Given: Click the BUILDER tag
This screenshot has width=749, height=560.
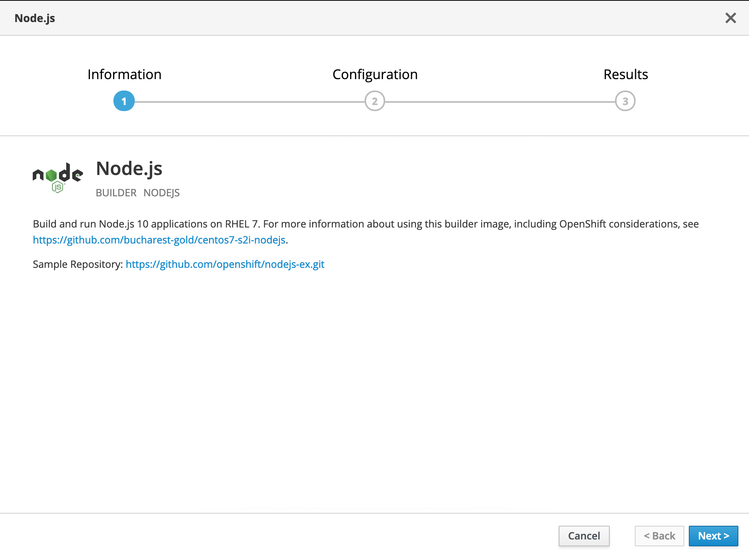Looking at the screenshot, I should coord(116,193).
